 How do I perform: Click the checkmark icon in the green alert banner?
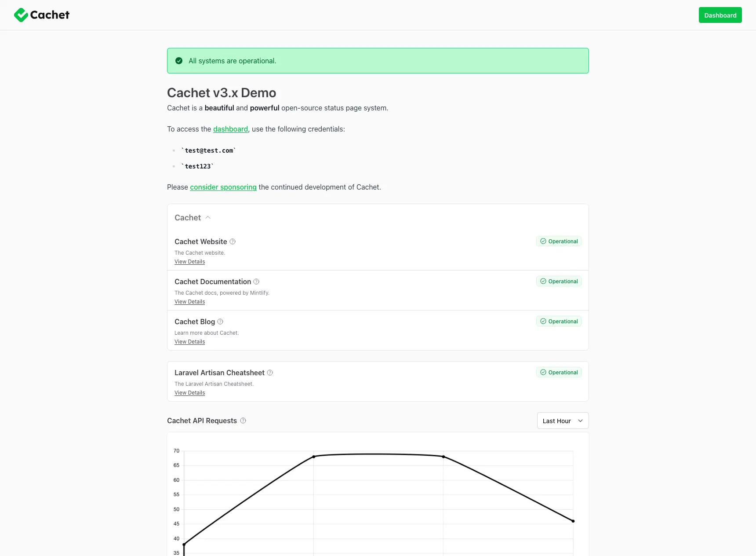pyautogui.click(x=179, y=61)
